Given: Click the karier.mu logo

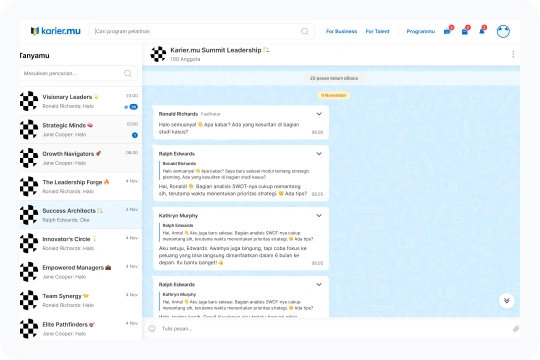Looking at the screenshot, I should coord(55,31).
